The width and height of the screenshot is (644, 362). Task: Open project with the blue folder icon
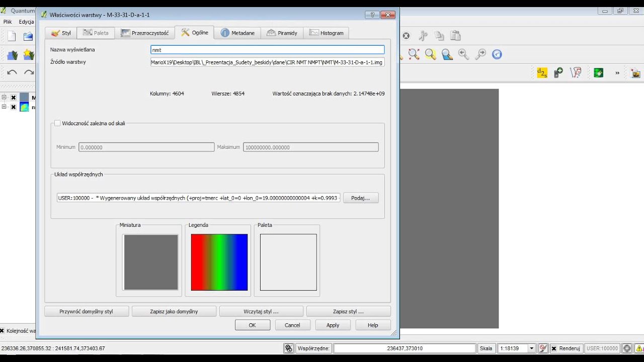point(28,36)
